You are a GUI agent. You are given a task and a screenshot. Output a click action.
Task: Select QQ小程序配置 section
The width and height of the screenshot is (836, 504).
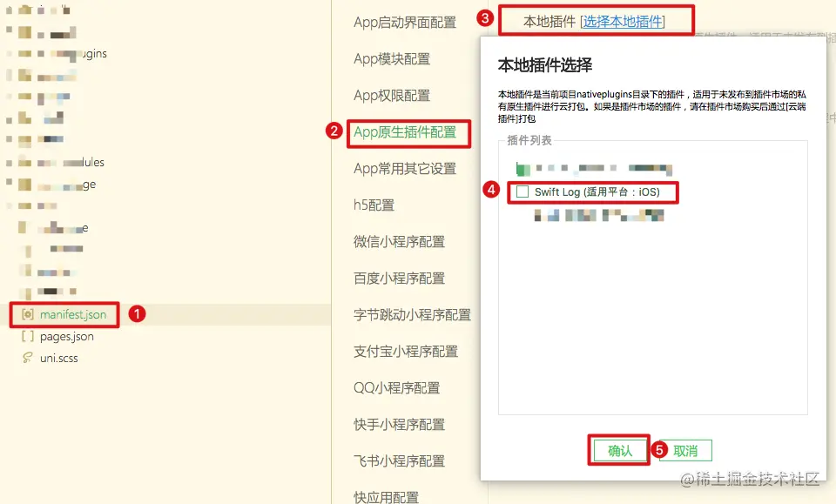pyautogui.click(x=397, y=388)
